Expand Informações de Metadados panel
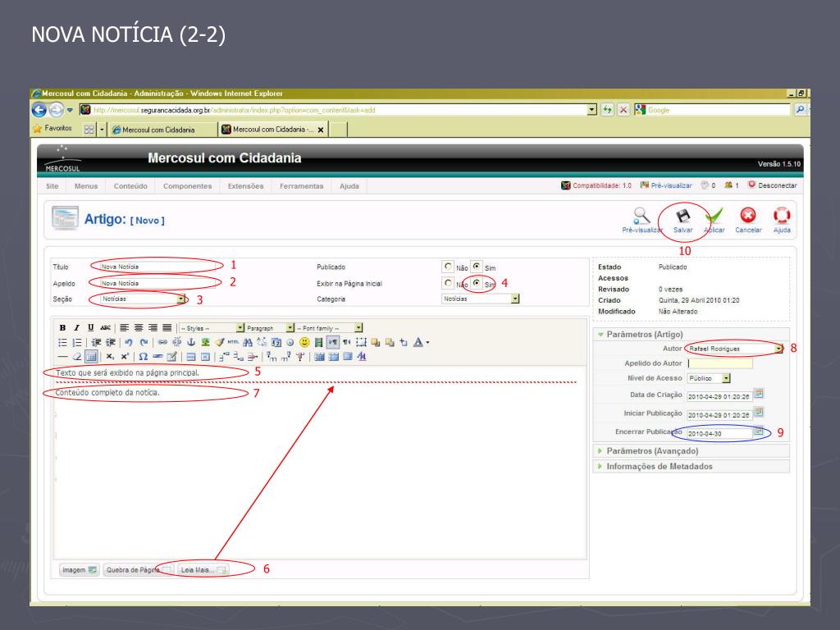The height and width of the screenshot is (630, 840). [691, 467]
